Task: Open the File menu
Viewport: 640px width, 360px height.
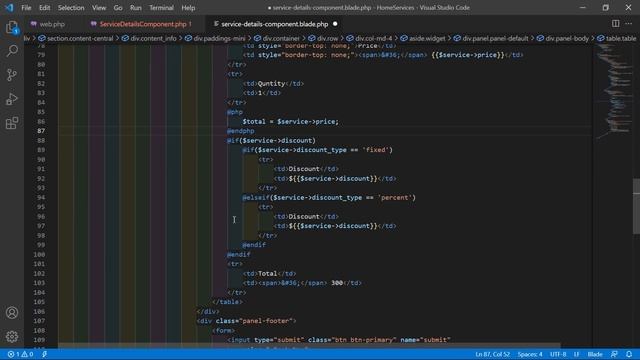Action: coord(26,8)
